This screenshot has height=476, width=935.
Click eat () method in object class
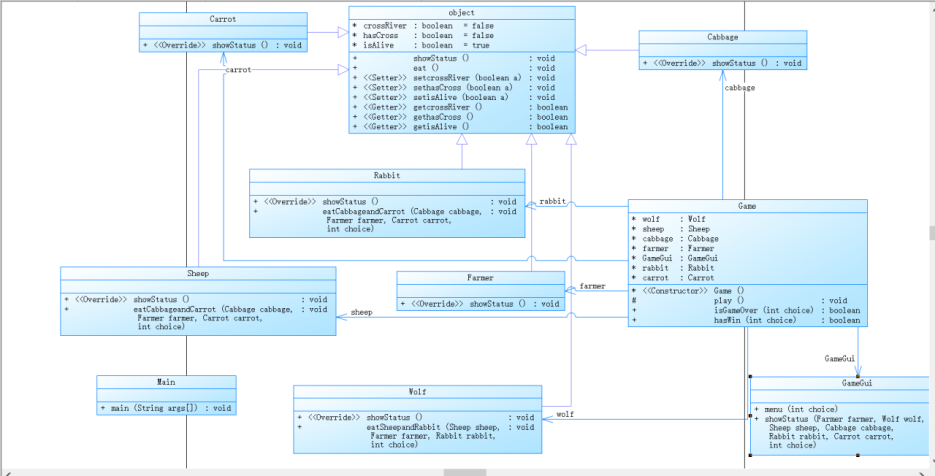click(454, 68)
